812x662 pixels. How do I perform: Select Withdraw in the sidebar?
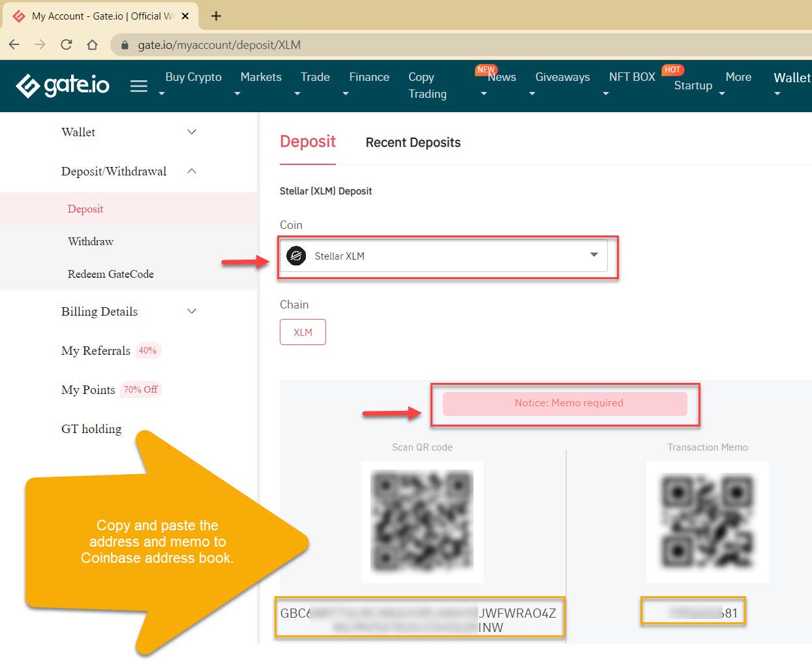[91, 241]
